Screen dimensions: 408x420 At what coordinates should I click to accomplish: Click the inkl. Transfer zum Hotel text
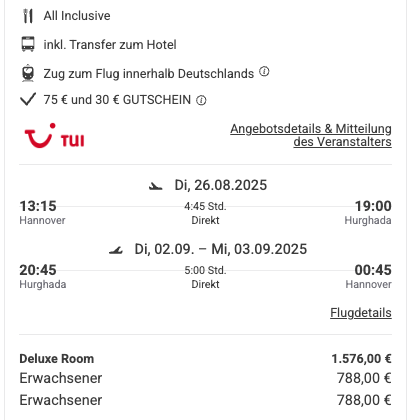[x=110, y=44]
